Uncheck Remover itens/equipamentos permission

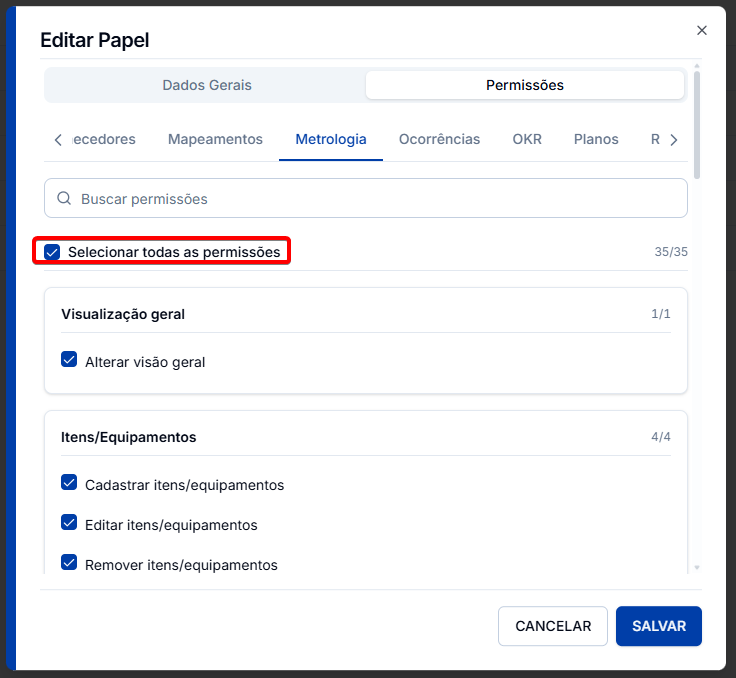coord(69,562)
